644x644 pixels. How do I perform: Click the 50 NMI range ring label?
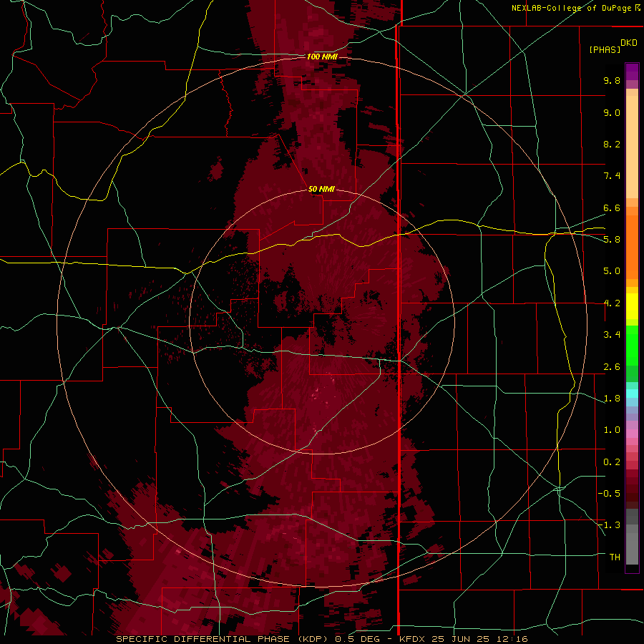321,189
